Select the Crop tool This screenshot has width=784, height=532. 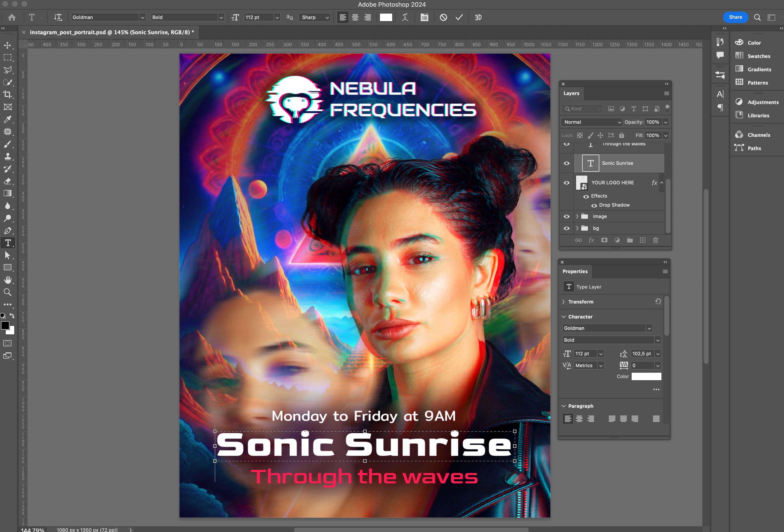pyautogui.click(x=7, y=95)
